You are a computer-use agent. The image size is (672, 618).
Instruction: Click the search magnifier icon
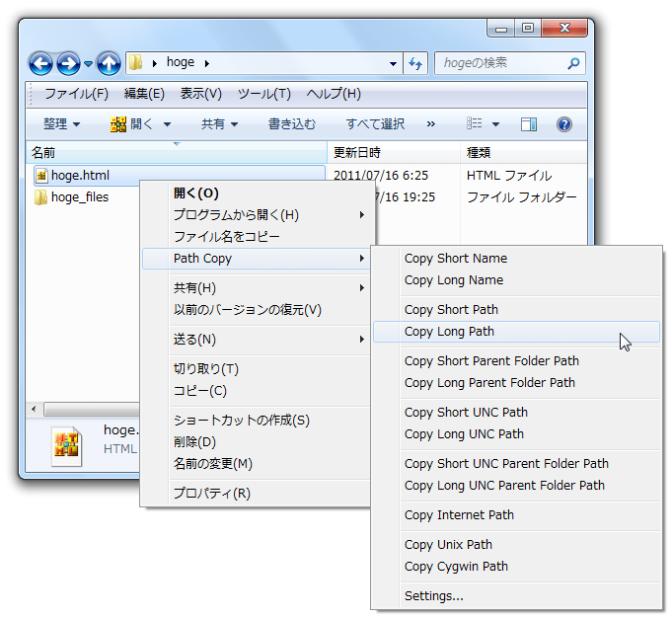[573, 63]
